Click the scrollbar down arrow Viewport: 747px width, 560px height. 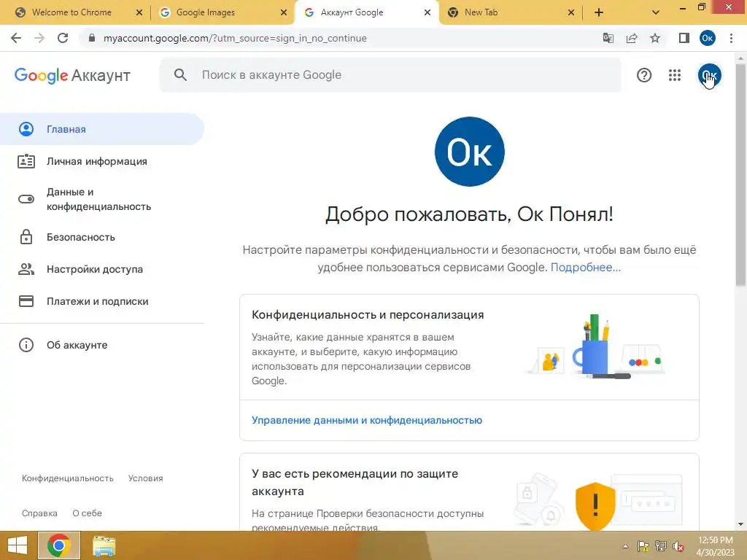tap(741, 524)
